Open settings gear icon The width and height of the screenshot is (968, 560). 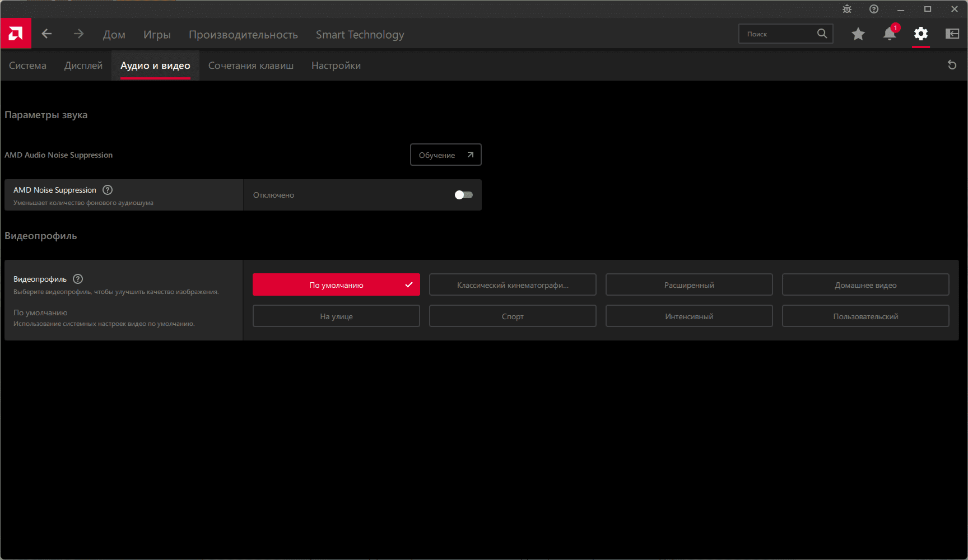[921, 34]
